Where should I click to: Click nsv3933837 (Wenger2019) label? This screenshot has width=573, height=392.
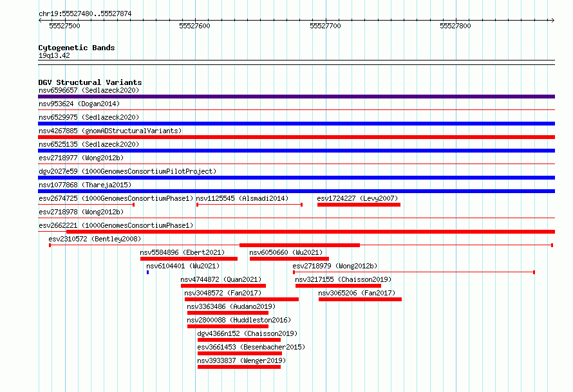[241, 360]
